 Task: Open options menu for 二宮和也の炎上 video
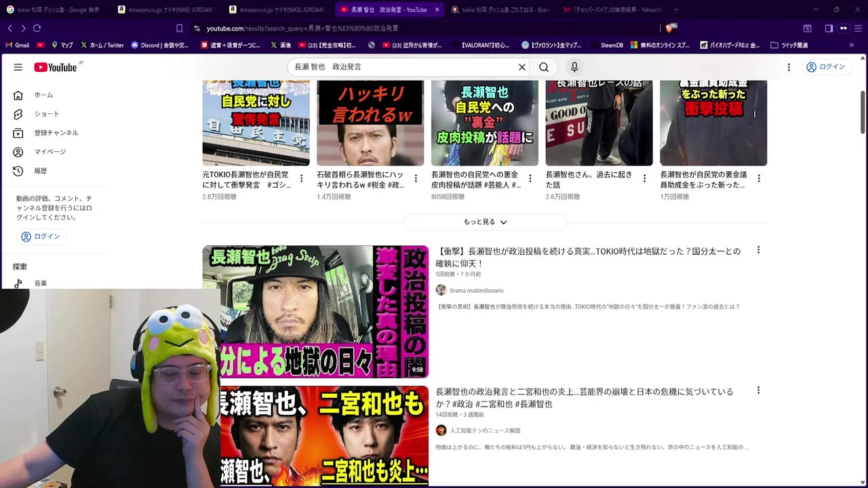758,390
